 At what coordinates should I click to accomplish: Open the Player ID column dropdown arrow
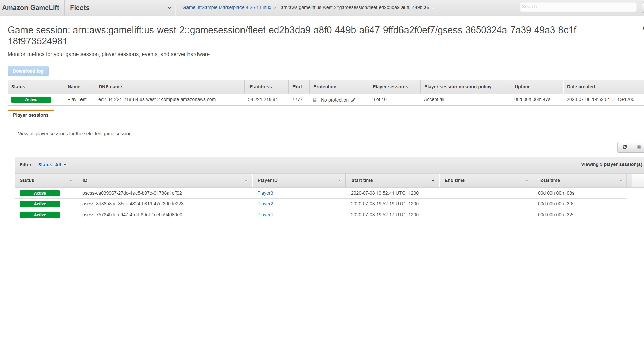[x=339, y=180]
